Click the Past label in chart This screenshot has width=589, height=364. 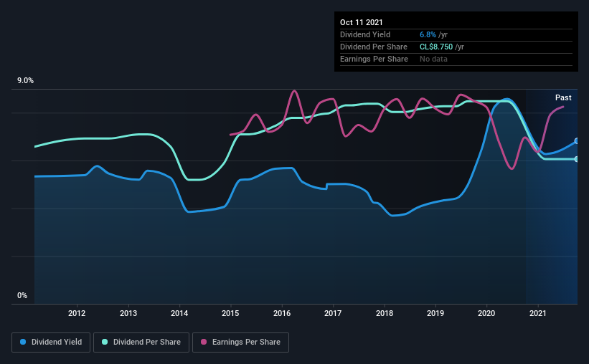tap(563, 97)
